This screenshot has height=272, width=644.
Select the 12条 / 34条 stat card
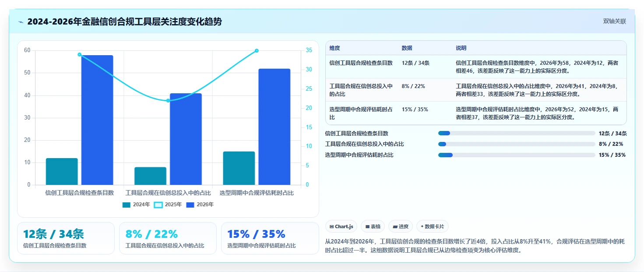pos(66,238)
